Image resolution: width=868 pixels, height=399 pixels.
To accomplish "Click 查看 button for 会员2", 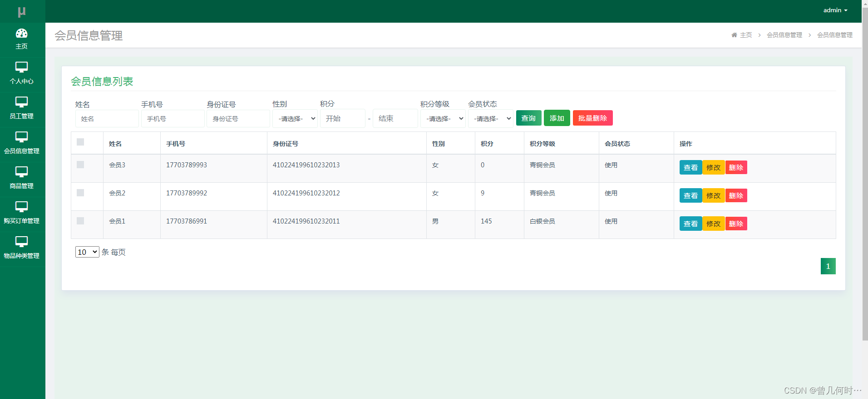I will click(x=690, y=195).
